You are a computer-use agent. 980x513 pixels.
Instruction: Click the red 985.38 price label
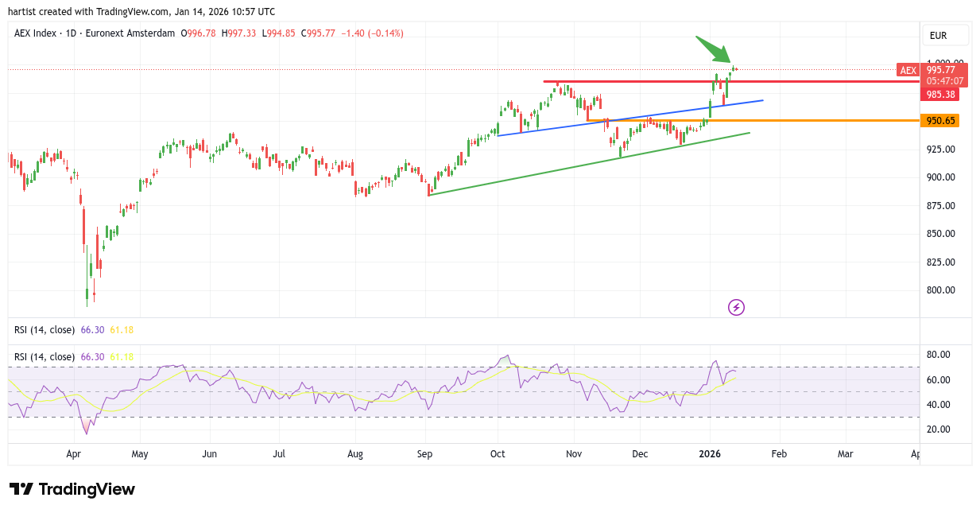click(939, 95)
